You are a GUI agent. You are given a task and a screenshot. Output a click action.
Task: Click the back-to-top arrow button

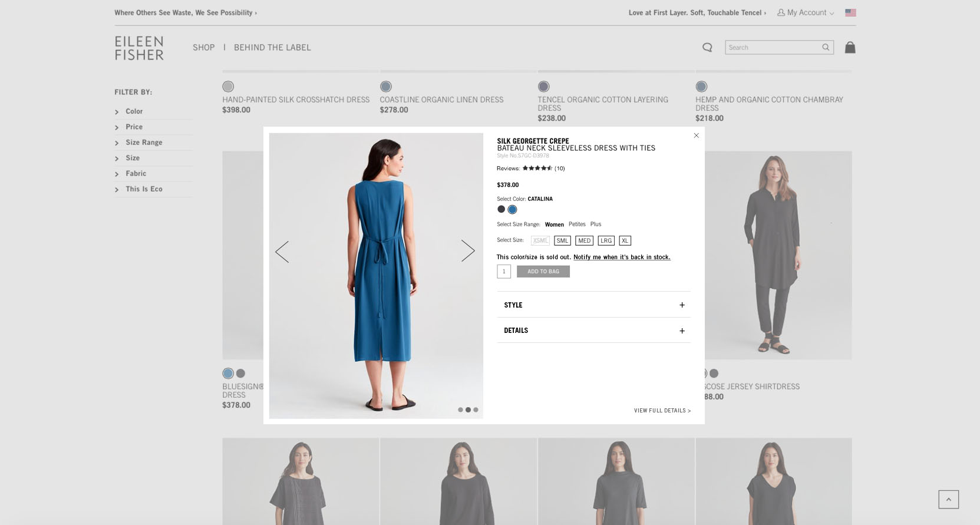949,499
